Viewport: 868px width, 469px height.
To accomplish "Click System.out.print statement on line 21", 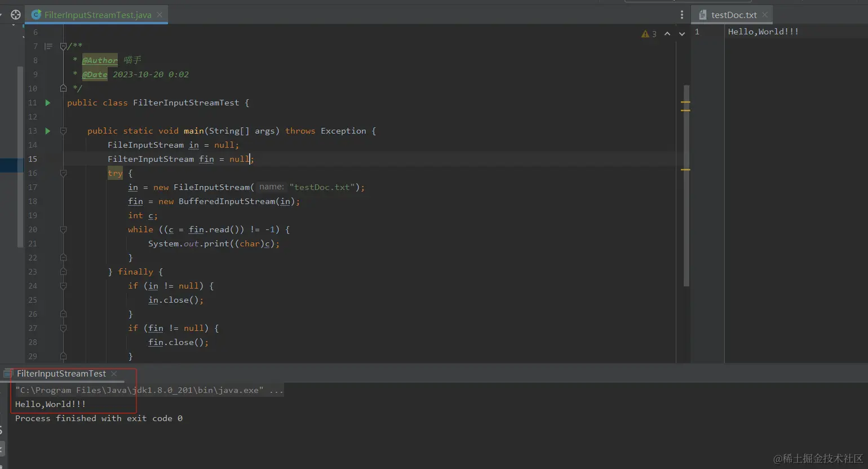I will [214, 244].
